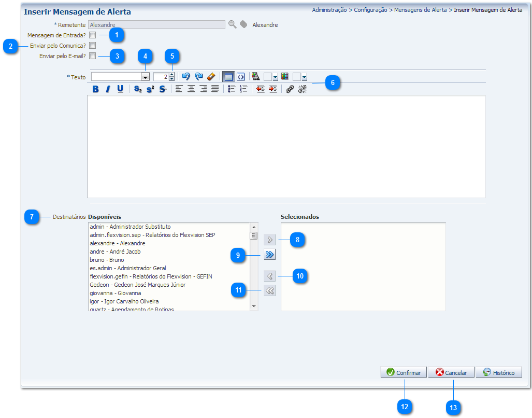Viewport: 532px width, 418px height.
Task: Tick the Enviar pelo E-mail checkbox
Action: point(92,56)
